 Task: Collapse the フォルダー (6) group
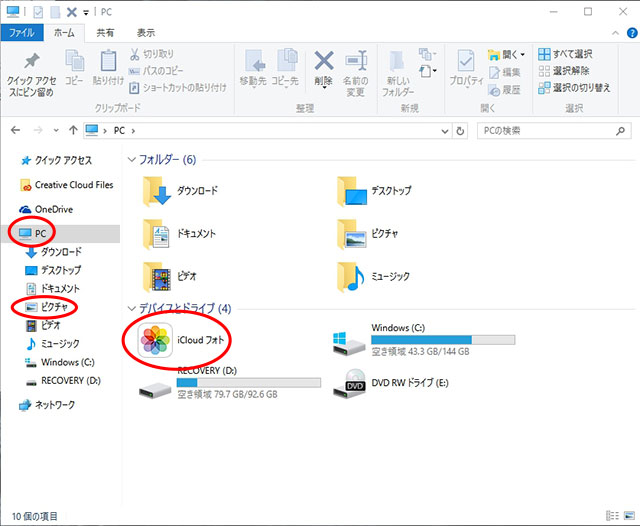pyautogui.click(x=131, y=159)
